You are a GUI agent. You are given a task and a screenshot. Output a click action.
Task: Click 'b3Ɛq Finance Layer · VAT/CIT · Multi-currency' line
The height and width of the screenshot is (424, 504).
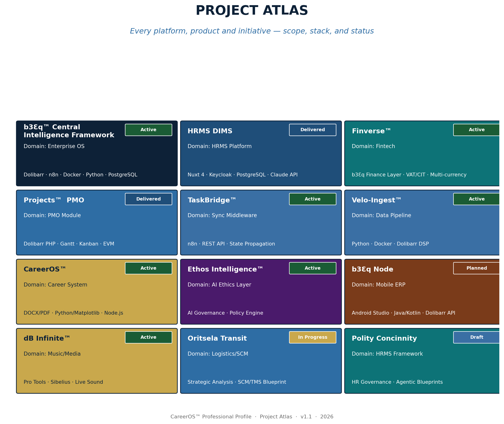point(409,175)
